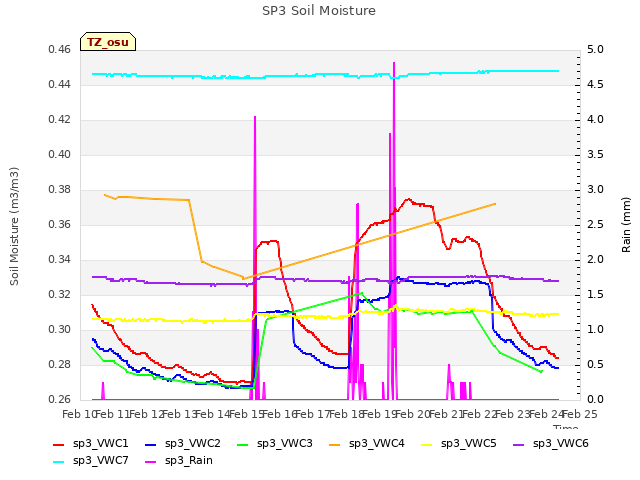Select the sp3_VWC7 legend entry
The image size is (640, 480).
click(x=91, y=461)
